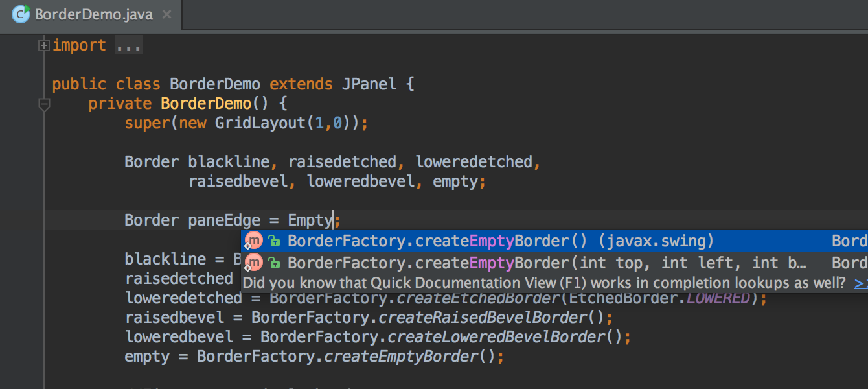Click the 'extends' keyword
Viewport: 868px width, 389px height.
click(301, 84)
